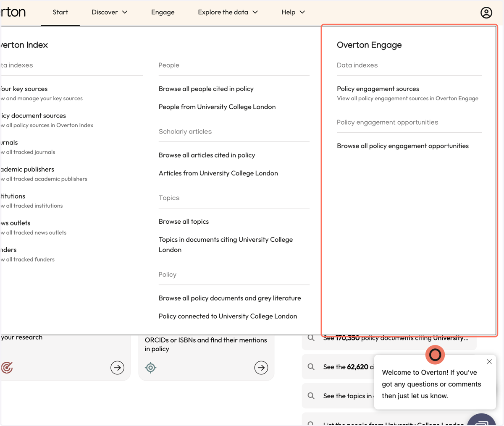
Task: Click the crosshair icon under ORCIDs card
Action: pos(150,368)
